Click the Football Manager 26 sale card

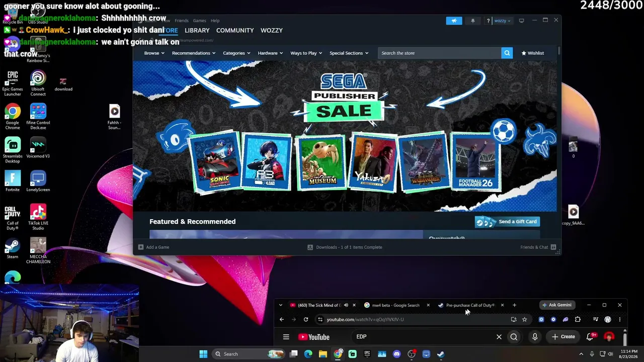coord(475,162)
